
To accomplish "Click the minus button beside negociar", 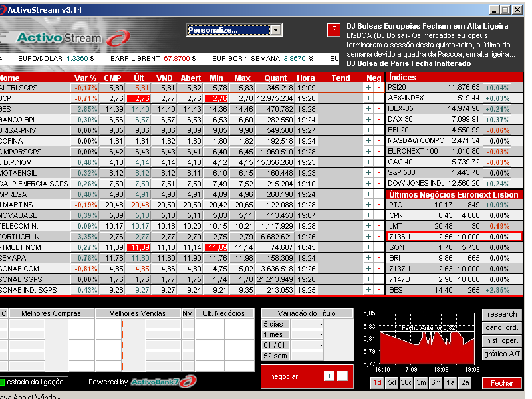I will [342, 376].
